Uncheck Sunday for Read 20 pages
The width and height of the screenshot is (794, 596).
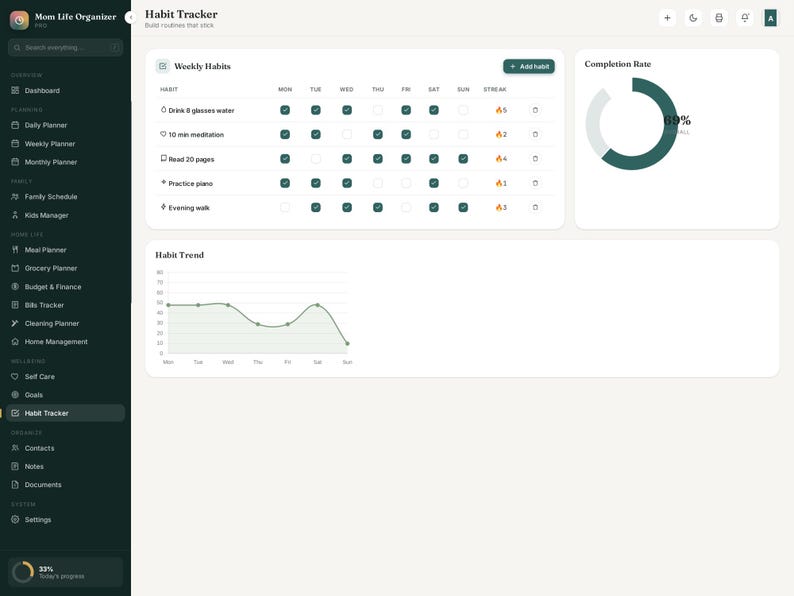[463, 158]
